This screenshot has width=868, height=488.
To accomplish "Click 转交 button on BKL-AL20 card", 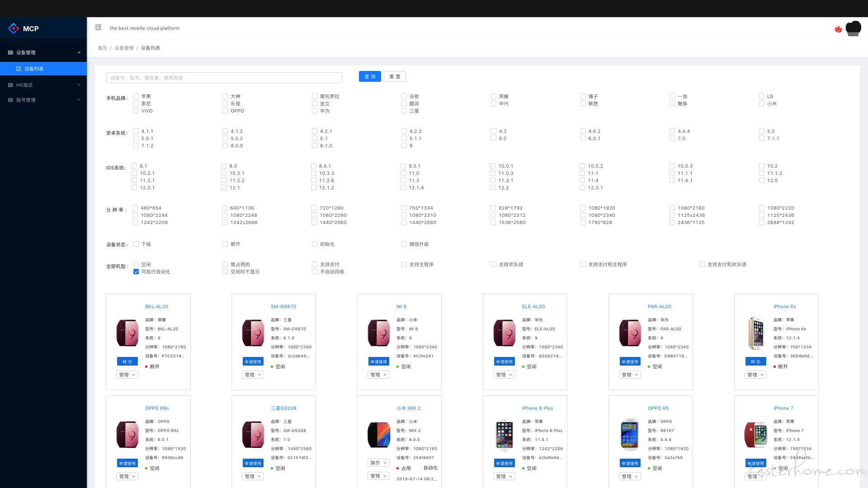I will coord(127,361).
